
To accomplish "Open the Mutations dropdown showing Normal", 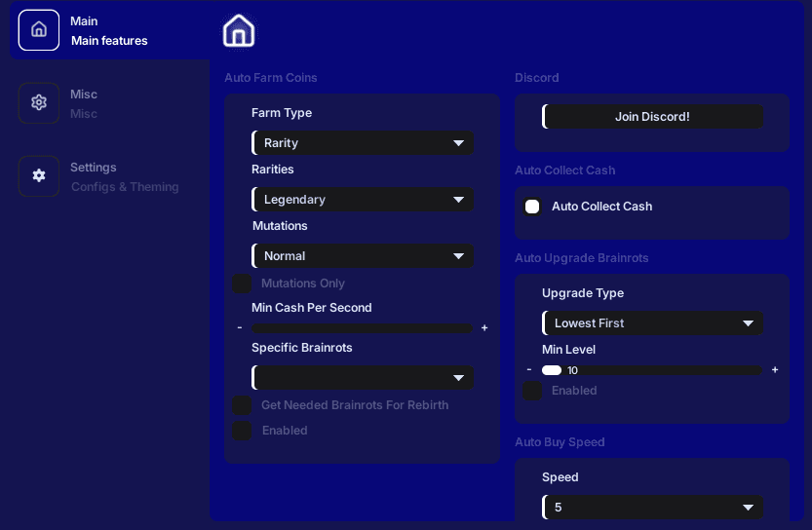I will pos(363,256).
